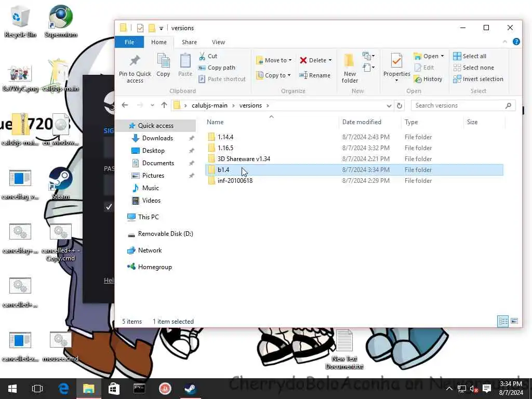Viewport: 532px width, 399px height.
Task: Click Paste shortcut in Clipboard group
Action: (x=222, y=79)
